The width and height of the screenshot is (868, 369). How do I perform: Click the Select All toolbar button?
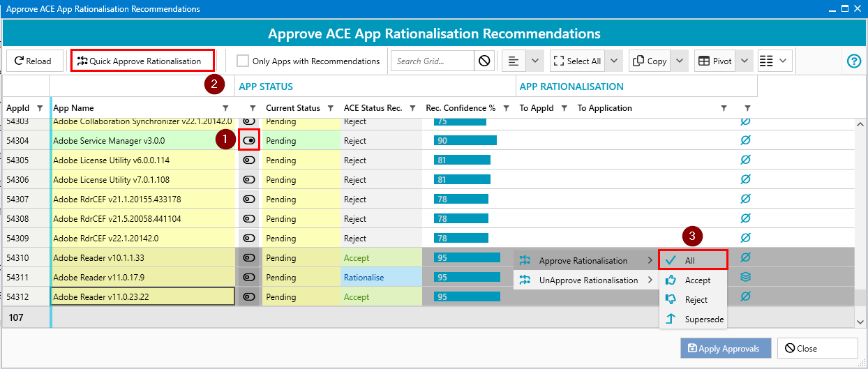pos(577,61)
